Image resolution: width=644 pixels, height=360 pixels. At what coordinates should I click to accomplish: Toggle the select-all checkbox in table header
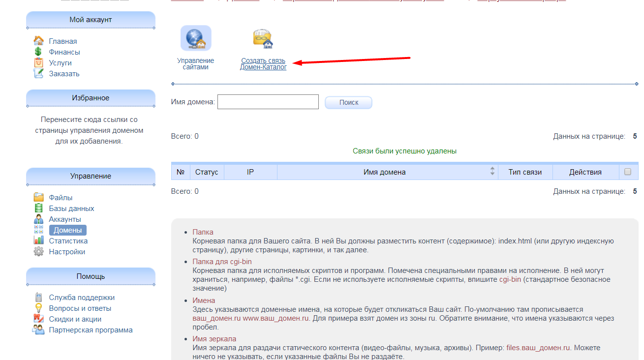pyautogui.click(x=627, y=172)
